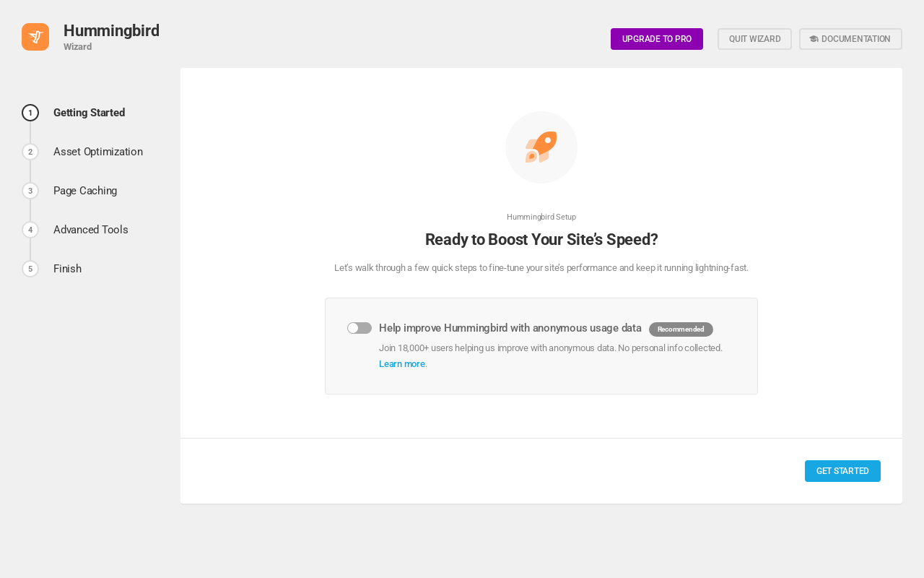Image resolution: width=924 pixels, height=578 pixels.
Task: Click the Get Started button
Action: pos(842,471)
